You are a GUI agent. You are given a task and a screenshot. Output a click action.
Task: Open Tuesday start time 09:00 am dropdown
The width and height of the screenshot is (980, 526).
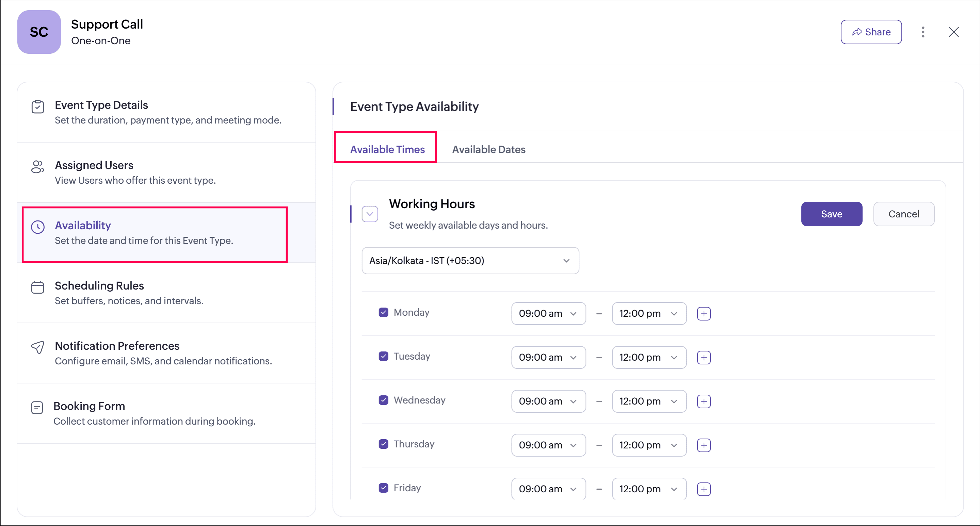pos(548,358)
